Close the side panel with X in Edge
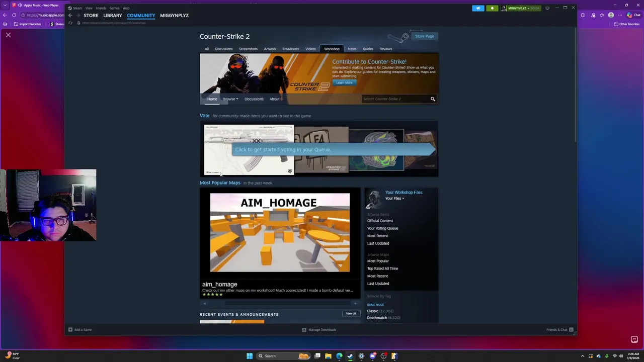644x362 pixels. [8, 35]
